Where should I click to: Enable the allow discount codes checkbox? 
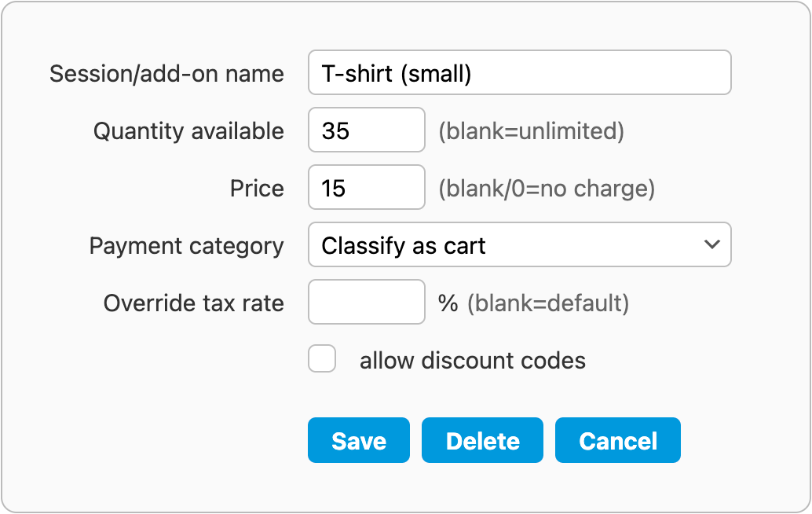[322, 359]
